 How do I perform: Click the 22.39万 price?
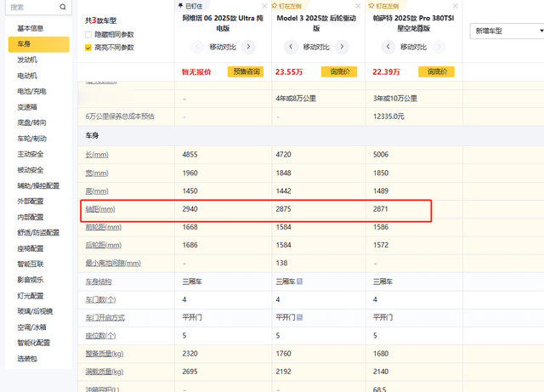(x=386, y=72)
